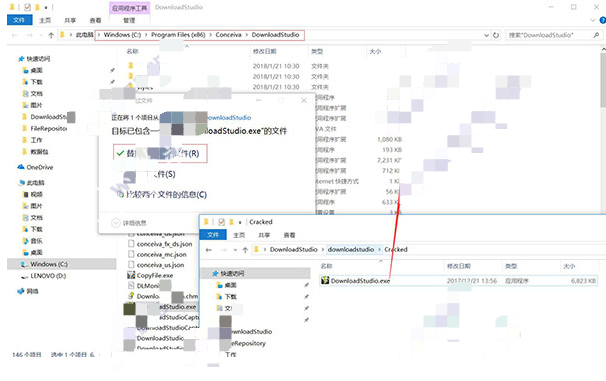This screenshot has width=606, height=381.
Task: Click Conceiva breadcrumb in address bar
Action: [x=228, y=35]
